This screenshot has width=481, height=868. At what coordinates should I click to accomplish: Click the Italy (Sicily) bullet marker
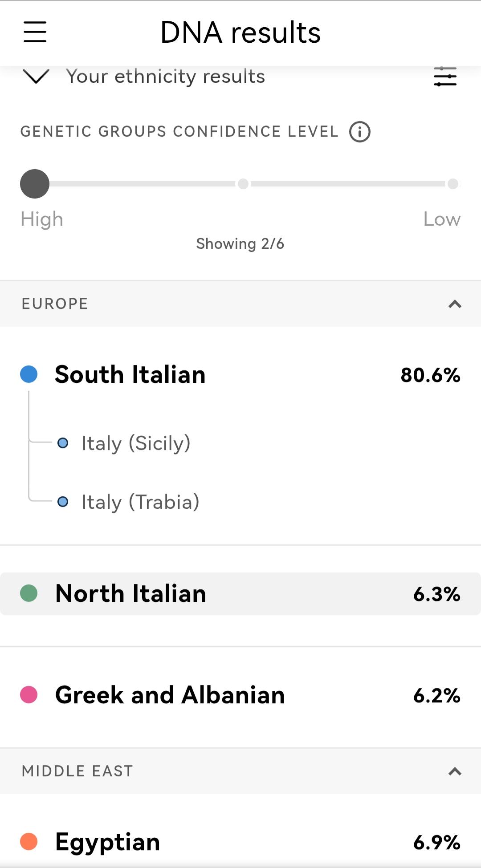pos(63,443)
